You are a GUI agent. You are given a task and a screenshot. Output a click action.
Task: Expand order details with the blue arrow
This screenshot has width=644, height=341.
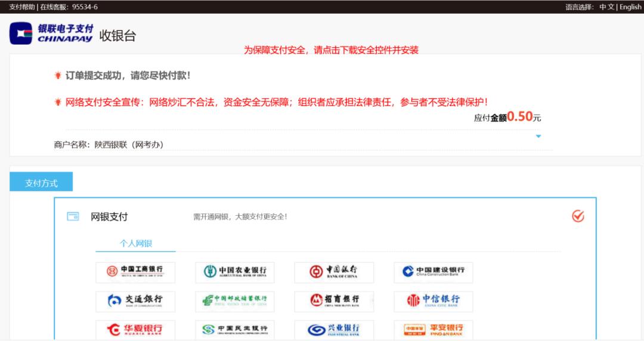pyautogui.click(x=538, y=137)
